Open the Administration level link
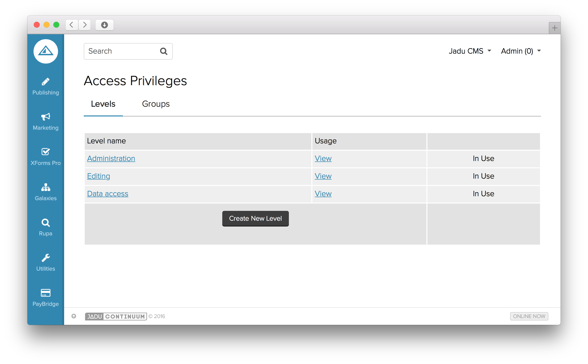 point(111,159)
